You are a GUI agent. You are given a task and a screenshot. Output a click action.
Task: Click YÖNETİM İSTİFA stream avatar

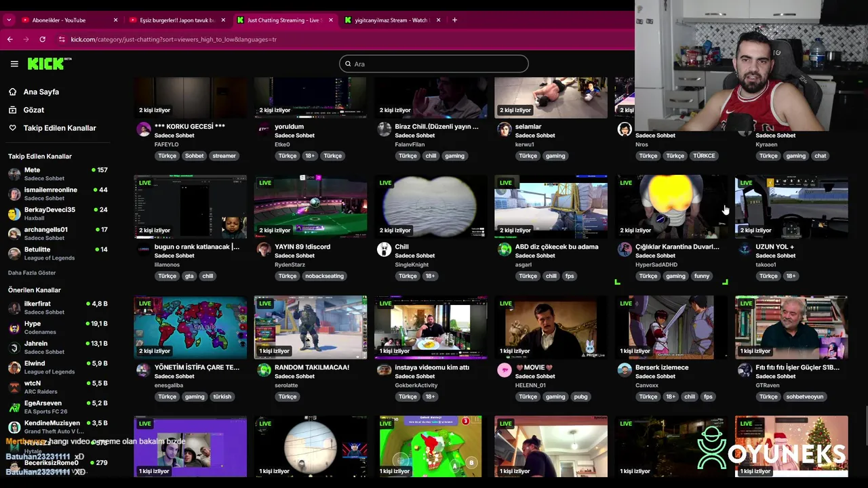[x=143, y=369]
